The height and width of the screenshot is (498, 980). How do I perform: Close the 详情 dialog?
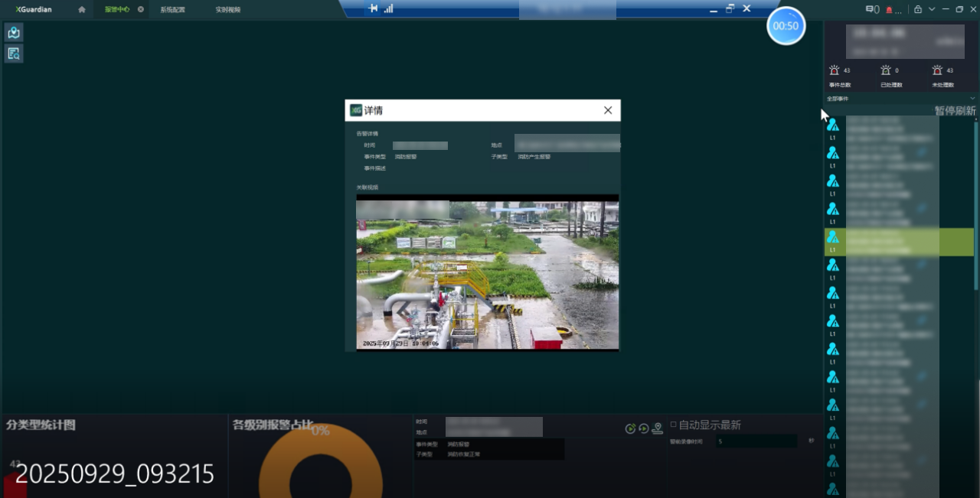click(608, 110)
